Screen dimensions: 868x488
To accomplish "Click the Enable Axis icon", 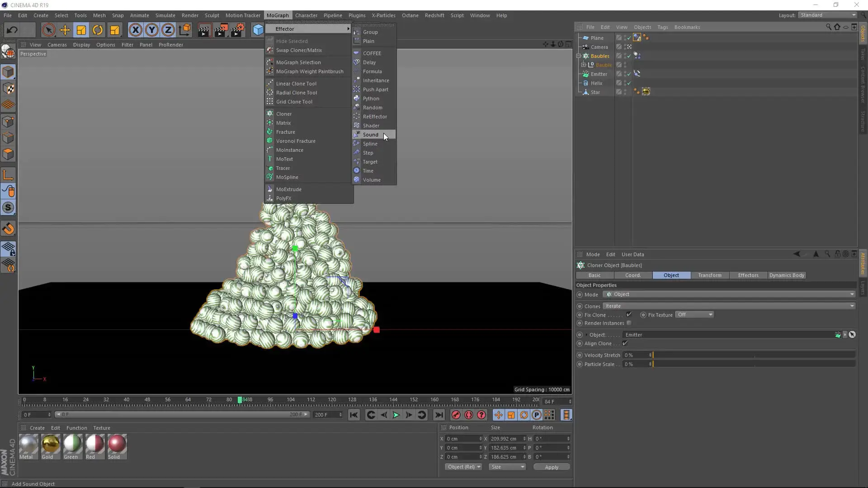I will pyautogui.click(x=8, y=175).
